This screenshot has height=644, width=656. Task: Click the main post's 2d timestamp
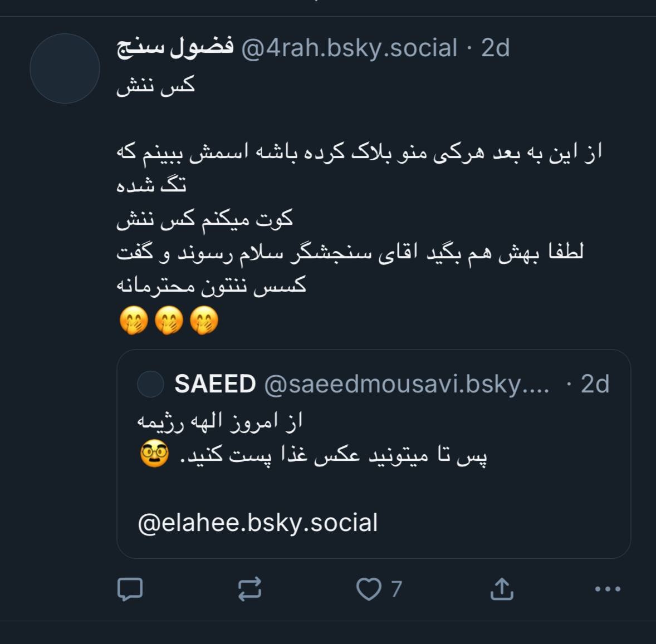495,48
